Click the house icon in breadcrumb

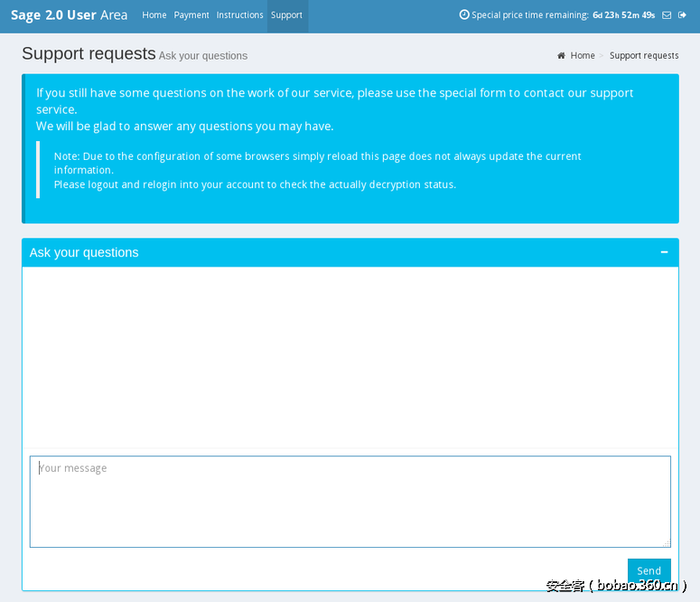coord(561,56)
